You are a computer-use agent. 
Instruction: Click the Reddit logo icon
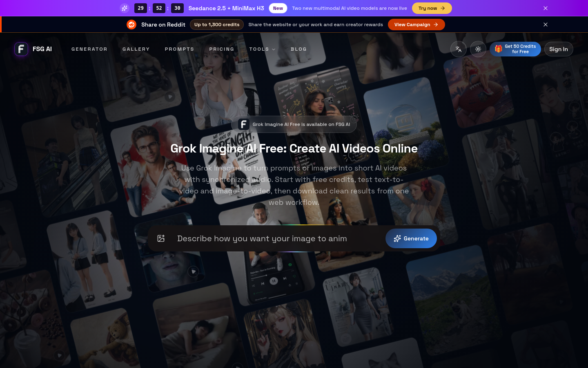[x=131, y=25]
